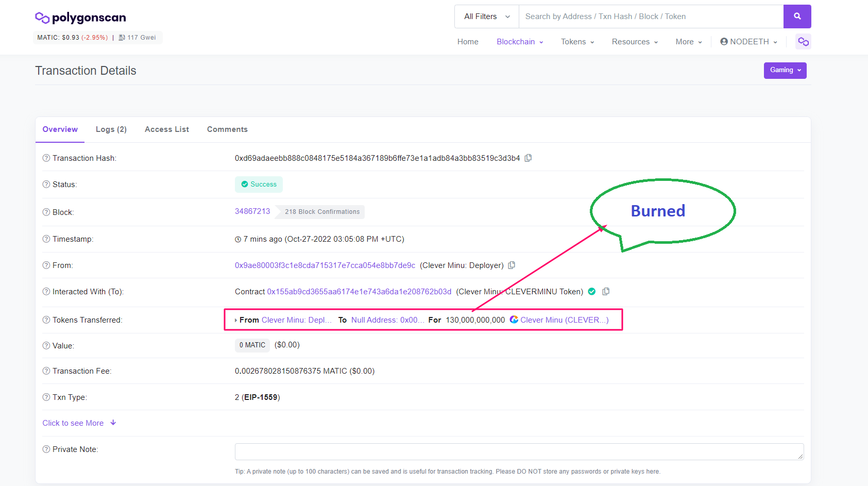The image size is (868, 486).
Task: Expand the Blockchain menu
Action: click(519, 42)
